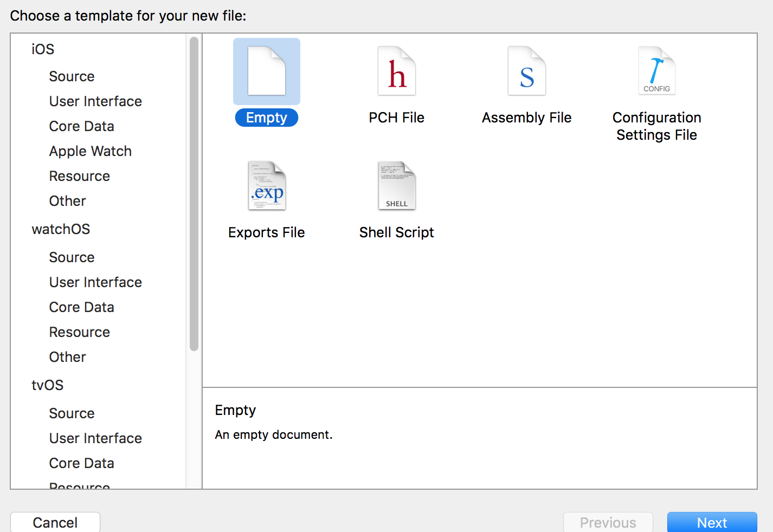
Task: Click the Exports File label
Action: pyautogui.click(x=267, y=232)
